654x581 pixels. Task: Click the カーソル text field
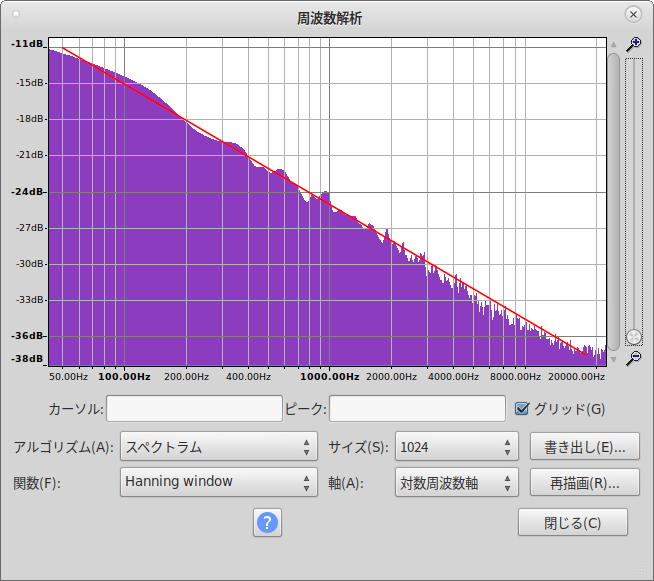coord(194,409)
